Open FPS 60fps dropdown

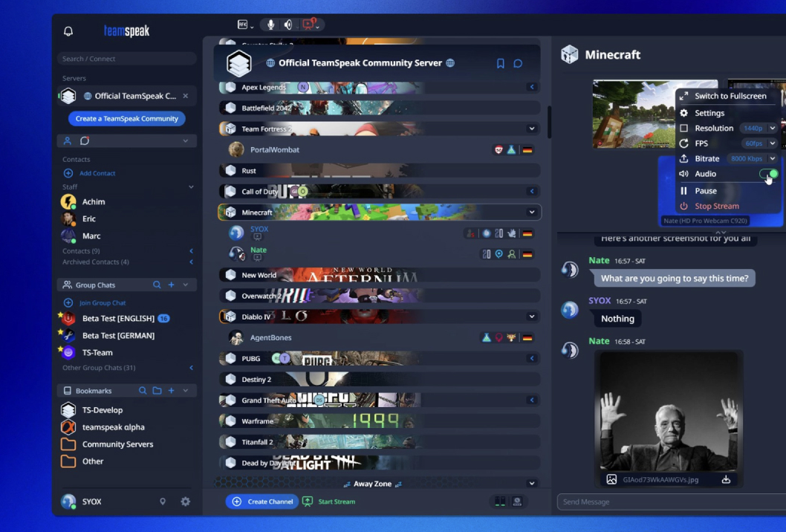pyautogui.click(x=759, y=143)
